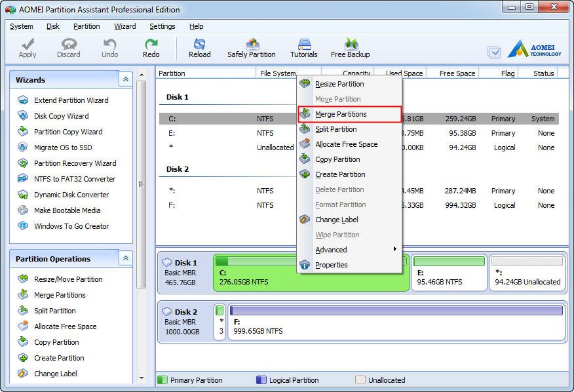Choose Resize Partition in the context menu
Image resolution: width=574 pixels, height=392 pixels.
click(x=349, y=84)
